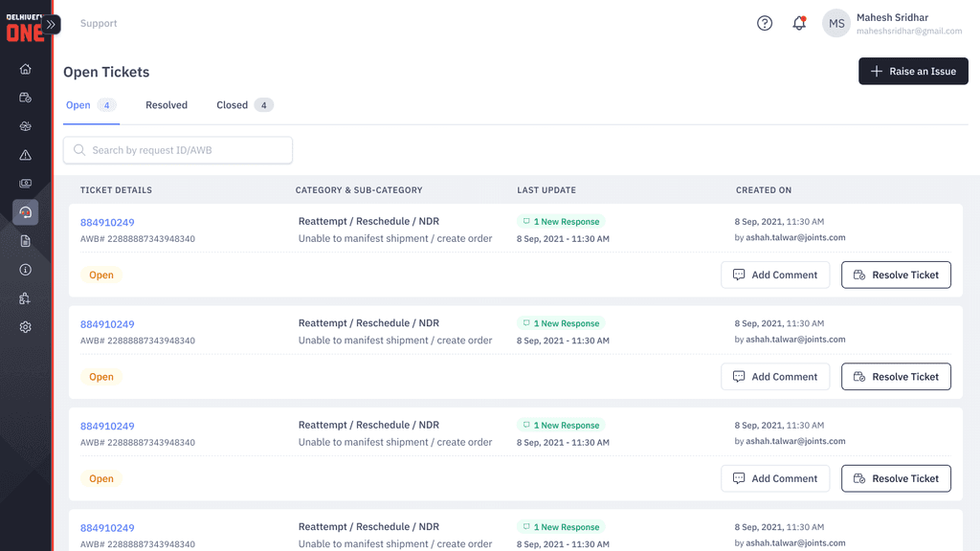Go to Home in the sidebar

click(25, 69)
